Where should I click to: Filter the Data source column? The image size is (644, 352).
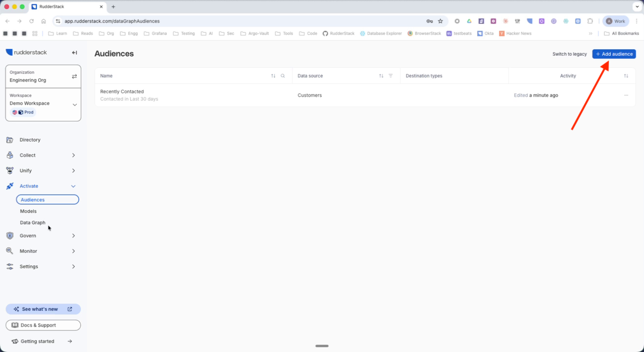[x=391, y=76]
